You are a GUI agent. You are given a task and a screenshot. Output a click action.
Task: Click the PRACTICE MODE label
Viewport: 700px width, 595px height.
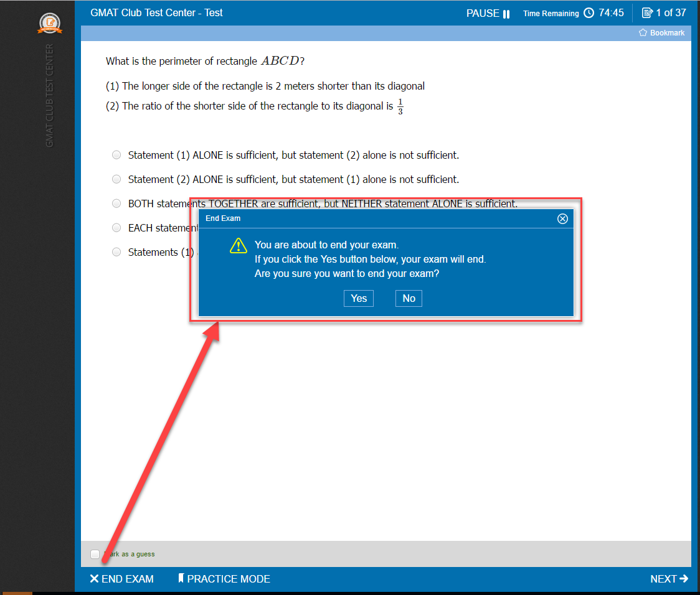click(229, 579)
